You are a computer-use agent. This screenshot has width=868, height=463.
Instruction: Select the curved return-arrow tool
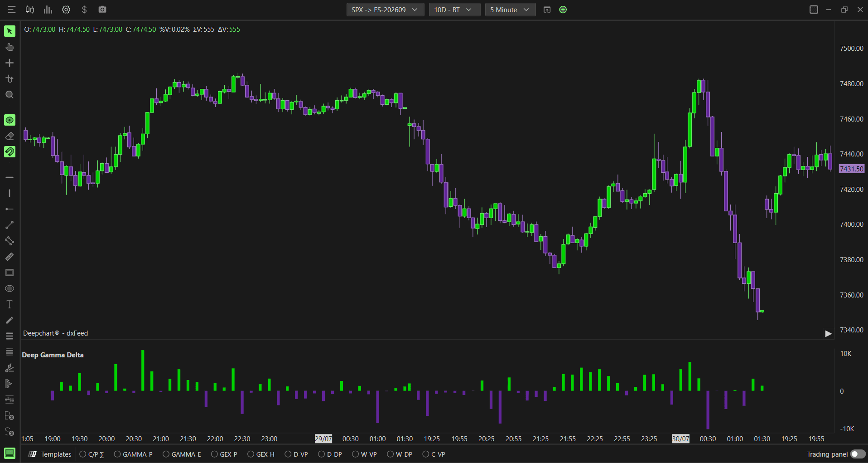click(x=10, y=79)
